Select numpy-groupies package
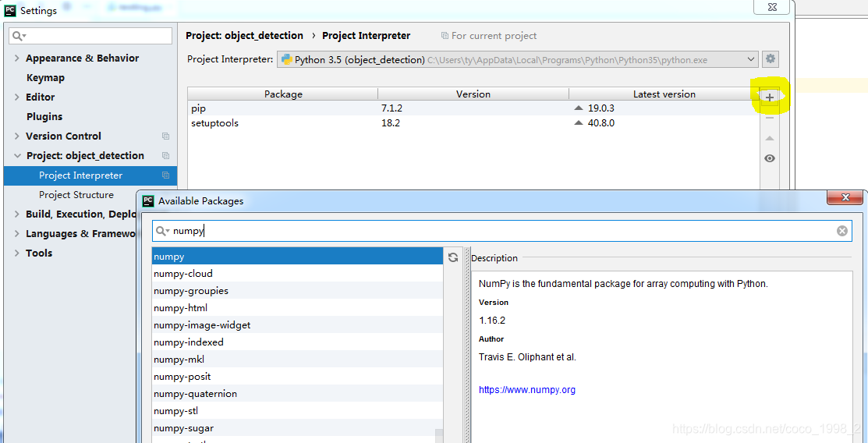The height and width of the screenshot is (443, 868). click(298, 291)
